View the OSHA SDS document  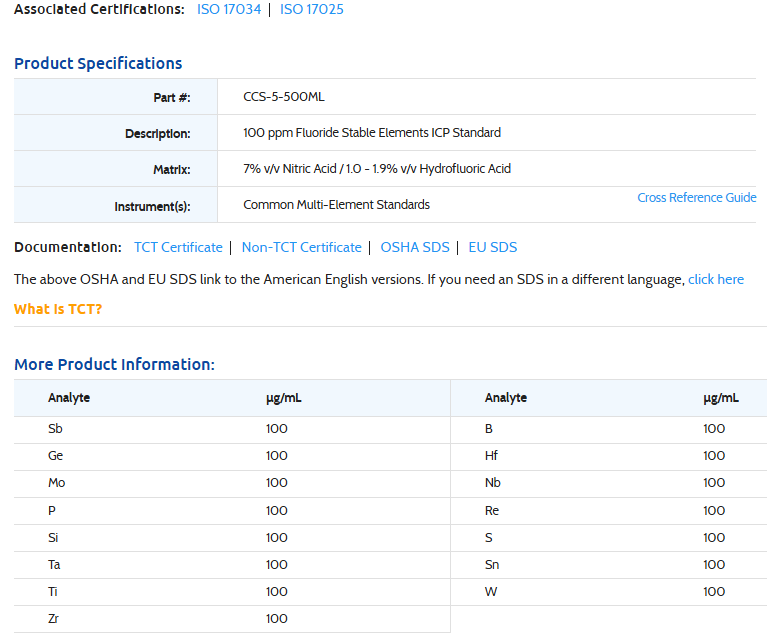tap(415, 247)
